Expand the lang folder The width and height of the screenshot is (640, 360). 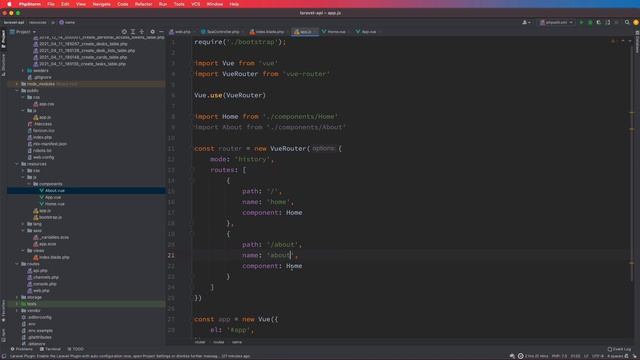tap(23, 224)
